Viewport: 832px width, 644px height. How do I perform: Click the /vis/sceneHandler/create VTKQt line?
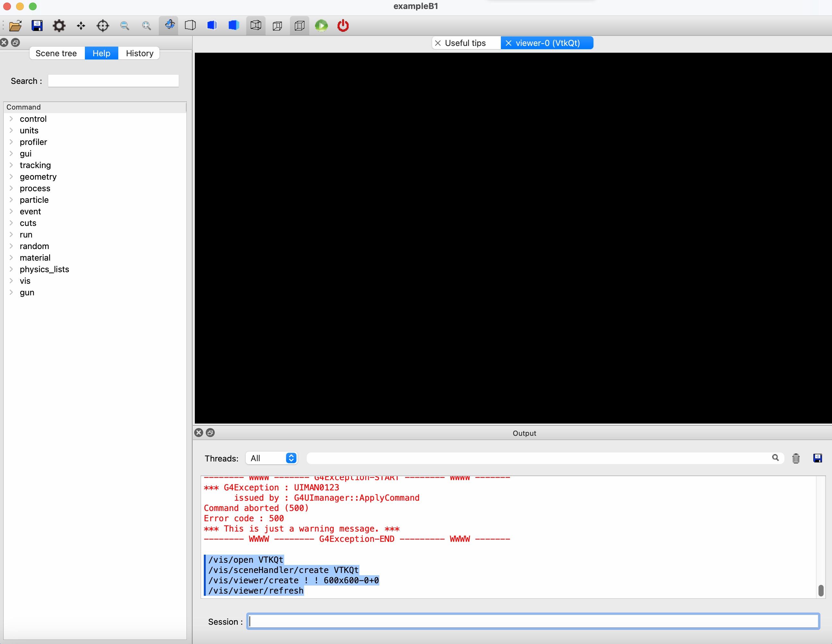(284, 570)
